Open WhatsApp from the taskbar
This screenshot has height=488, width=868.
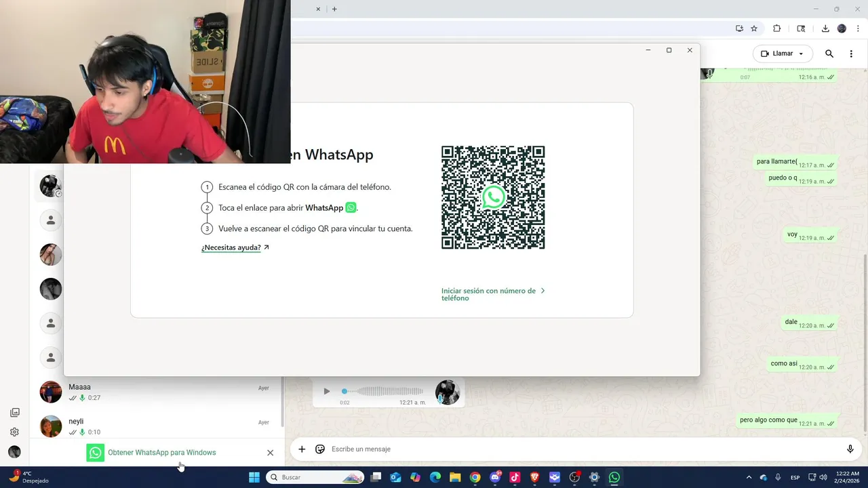(x=614, y=477)
